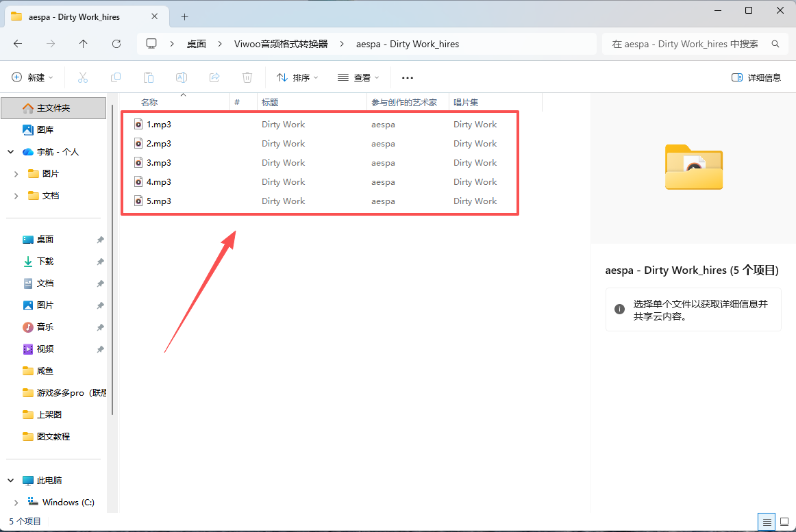Viewport: 796px width, 532px height.
Task: Click the Share icon in toolbar
Action: [214, 77]
